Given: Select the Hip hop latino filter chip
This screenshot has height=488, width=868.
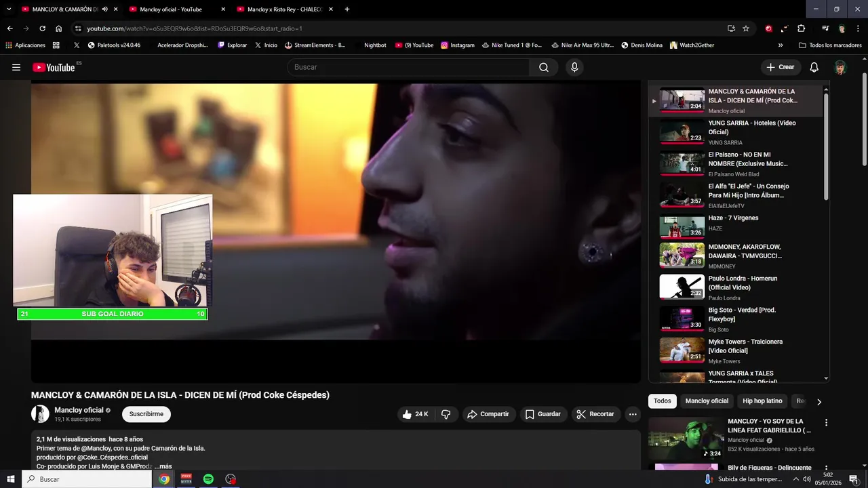Looking at the screenshot, I should (762, 401).
